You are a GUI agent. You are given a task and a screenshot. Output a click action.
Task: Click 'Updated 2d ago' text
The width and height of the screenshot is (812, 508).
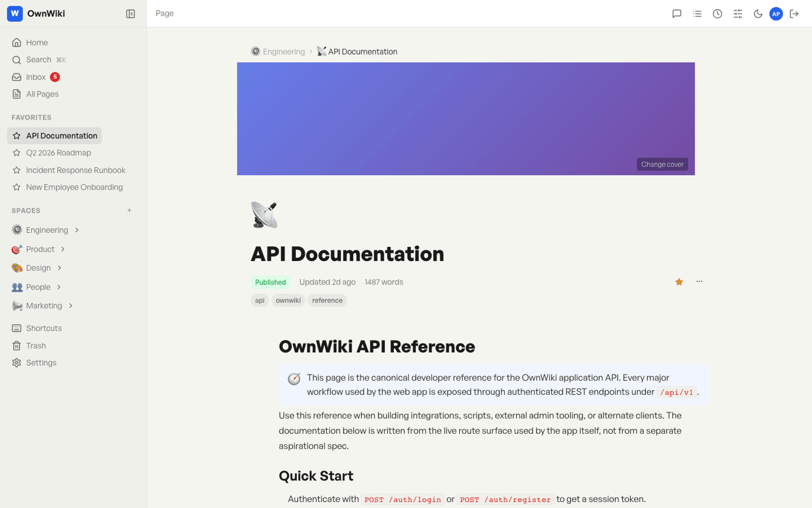pyautogui.click(x=327, y=282)
